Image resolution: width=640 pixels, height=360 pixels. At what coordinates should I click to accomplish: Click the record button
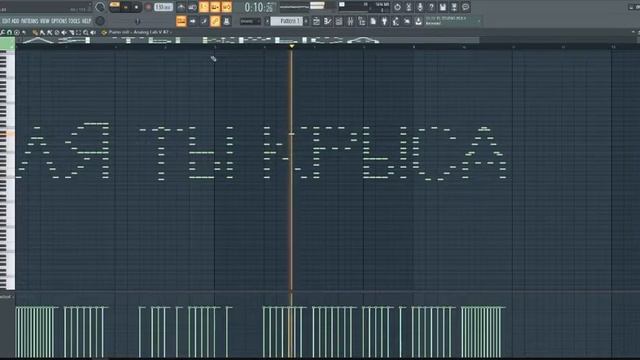[148, 7]
